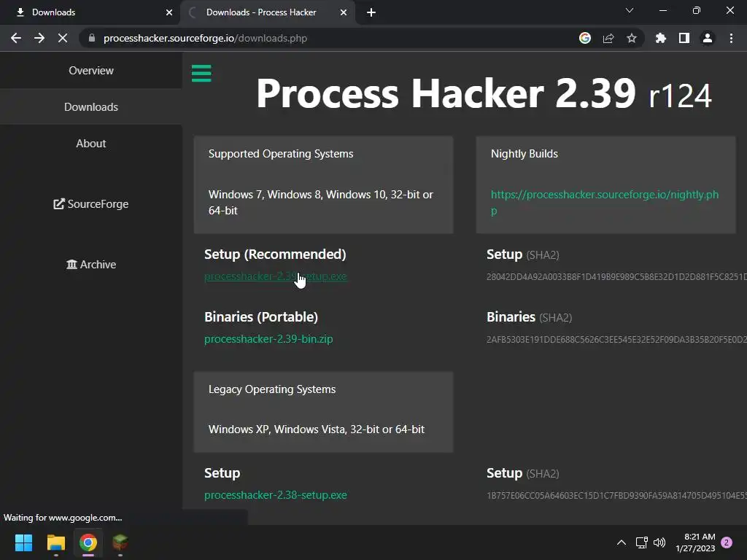The height and width of the screenshot is (560, 747).
Task: Close the Downloads - Process Hacker tab
Action: click(344, 12)
